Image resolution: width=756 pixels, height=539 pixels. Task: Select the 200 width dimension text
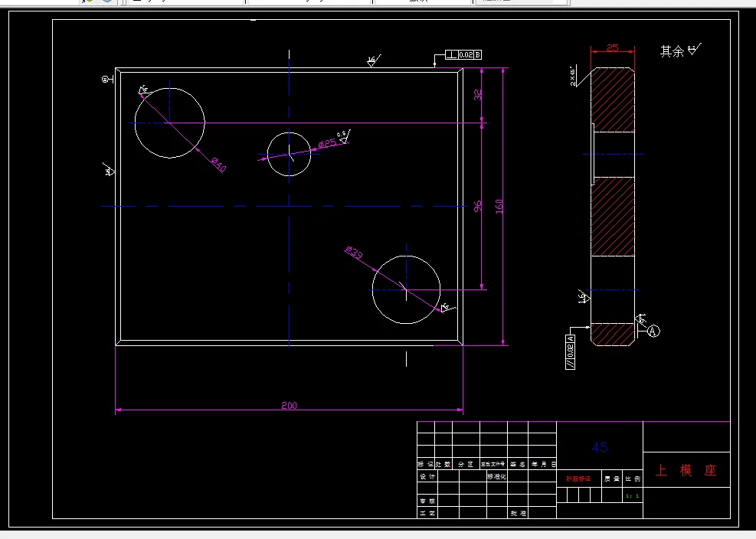(290, 406)
